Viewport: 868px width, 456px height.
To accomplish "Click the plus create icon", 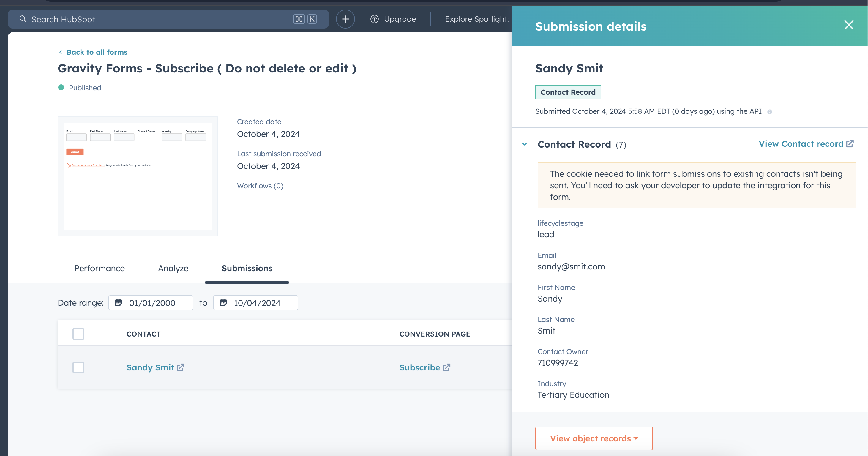I will [x=345, y=19].
